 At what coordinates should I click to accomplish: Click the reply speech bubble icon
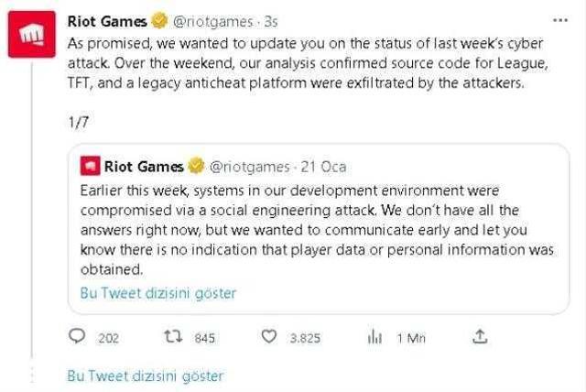(79, 337)
